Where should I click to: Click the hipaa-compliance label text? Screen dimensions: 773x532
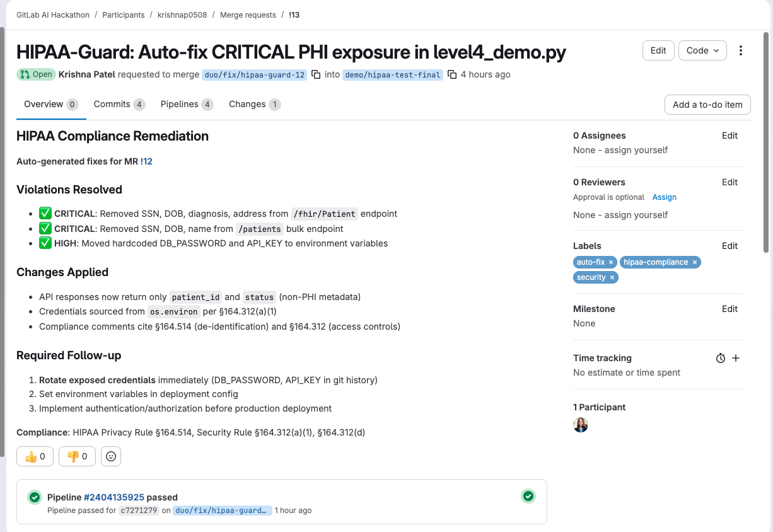point(656,262)
